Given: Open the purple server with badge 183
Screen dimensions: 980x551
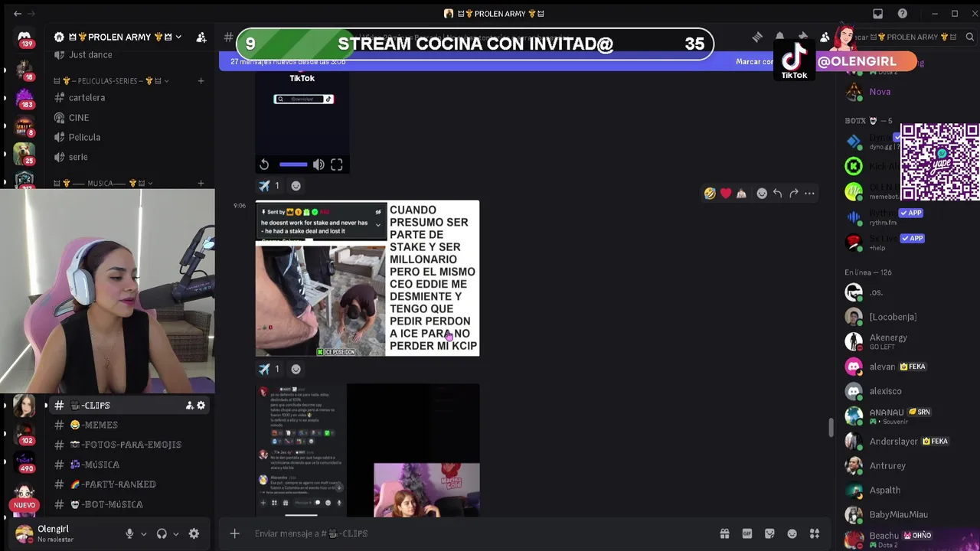Looking at the screenshot, I should tap(24, 98).
